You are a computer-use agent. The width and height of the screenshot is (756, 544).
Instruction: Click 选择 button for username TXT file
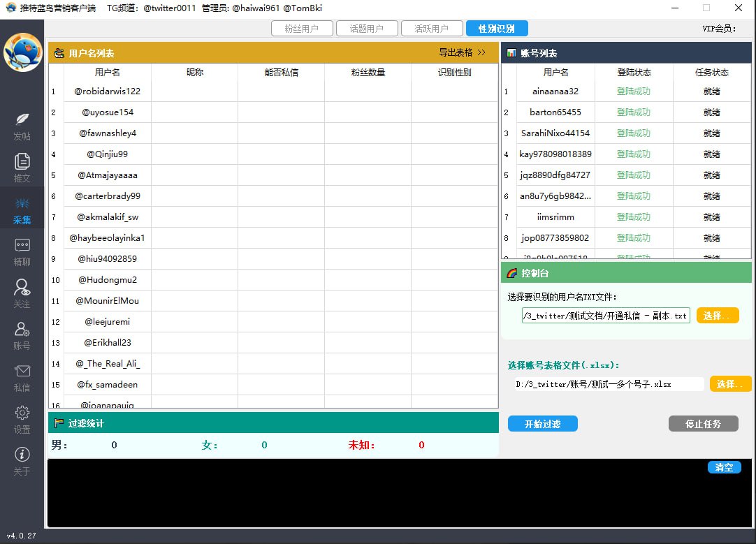(x=717, y=316)
